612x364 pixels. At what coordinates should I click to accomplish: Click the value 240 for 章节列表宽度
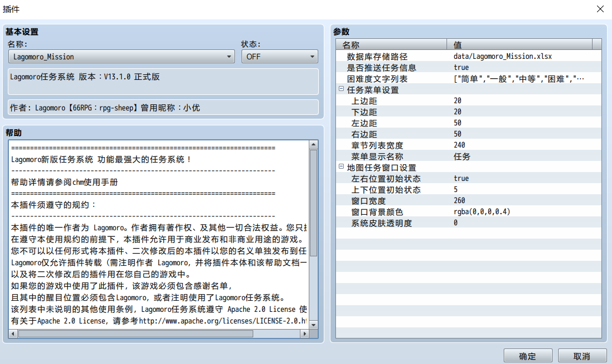click(x=459, y=145)
